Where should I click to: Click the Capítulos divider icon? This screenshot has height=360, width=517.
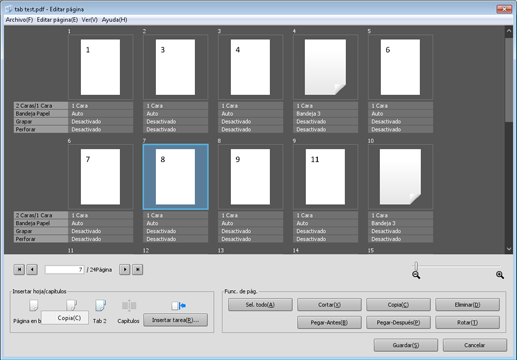129,305
